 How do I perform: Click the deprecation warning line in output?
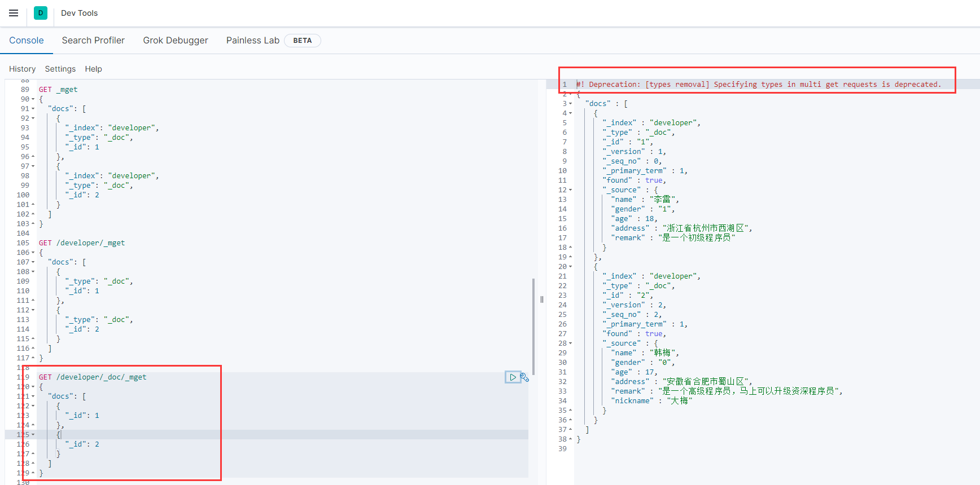(759, 85)
